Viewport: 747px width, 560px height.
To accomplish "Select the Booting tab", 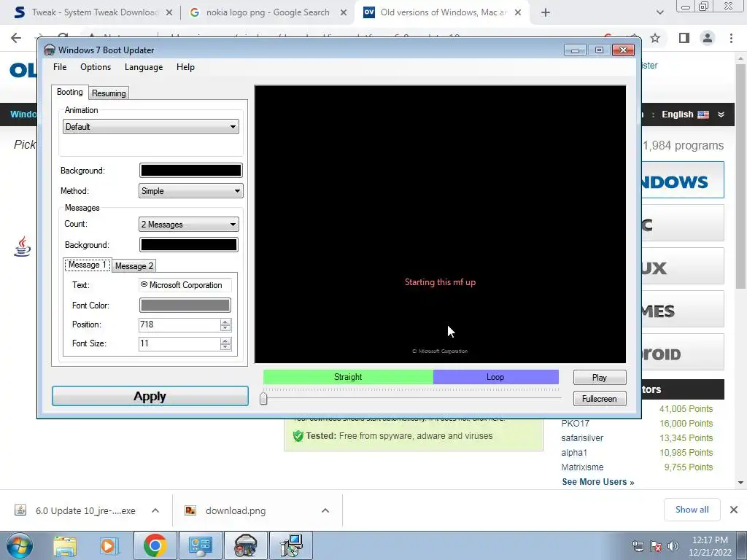I will click(x=69, y=93).
